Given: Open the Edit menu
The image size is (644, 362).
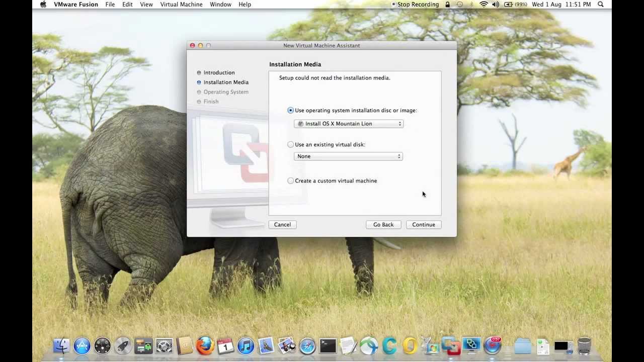Looking at the screenshot, I should (x=127, y=4).
